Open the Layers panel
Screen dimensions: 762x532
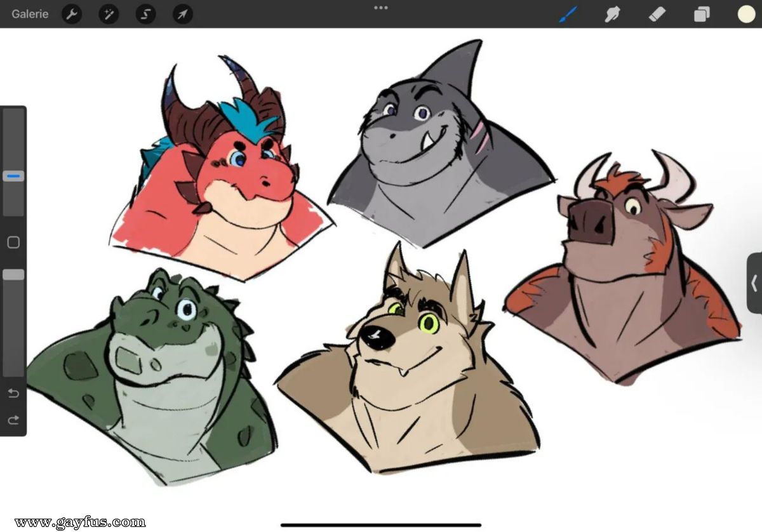702,14
